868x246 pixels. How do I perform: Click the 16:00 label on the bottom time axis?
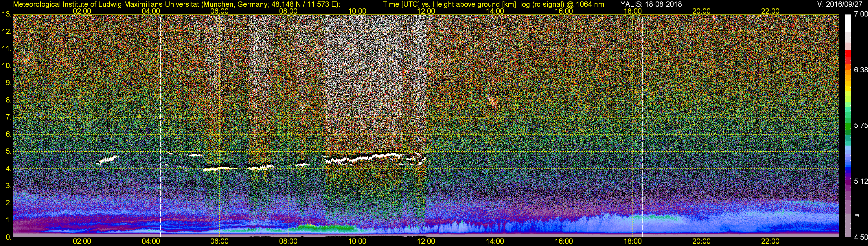(x=564, y=241)
